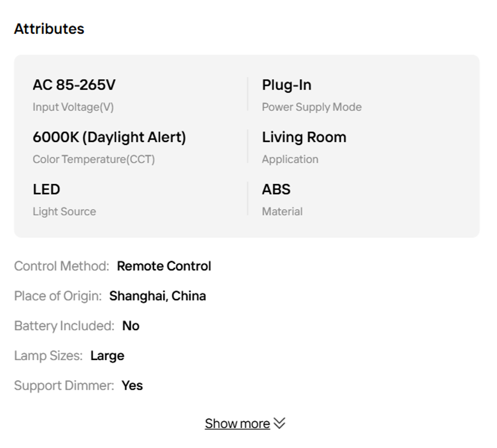Viewport: 497px width, 448px height.
Task: Select the LED light source value
Action: click(46, 189)
